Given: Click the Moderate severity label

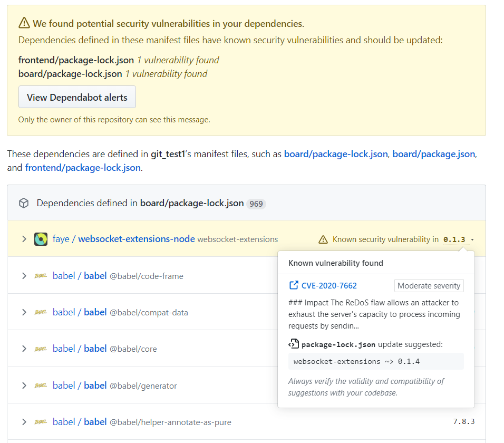Looking at the screenshot, I should point(429,286).
